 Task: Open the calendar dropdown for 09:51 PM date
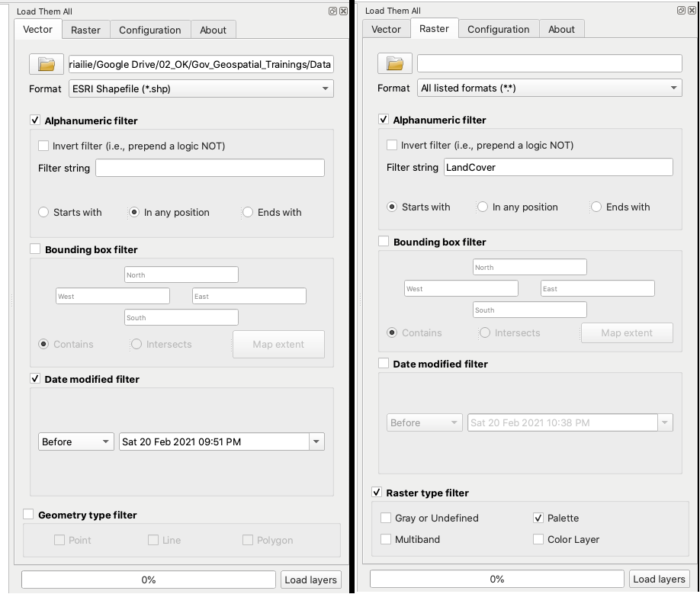tap(316, 441)
